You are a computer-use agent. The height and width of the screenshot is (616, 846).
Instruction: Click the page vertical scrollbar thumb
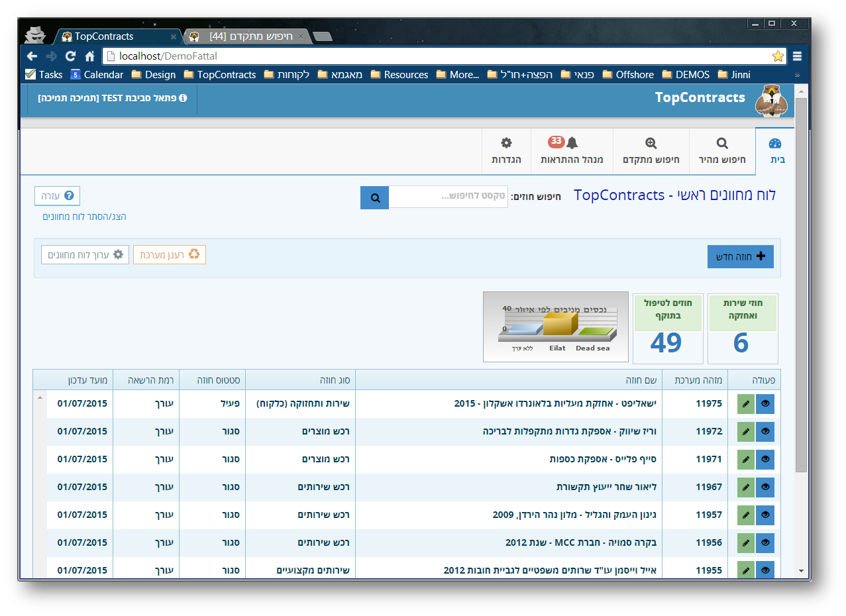click(x=801, y=285)
